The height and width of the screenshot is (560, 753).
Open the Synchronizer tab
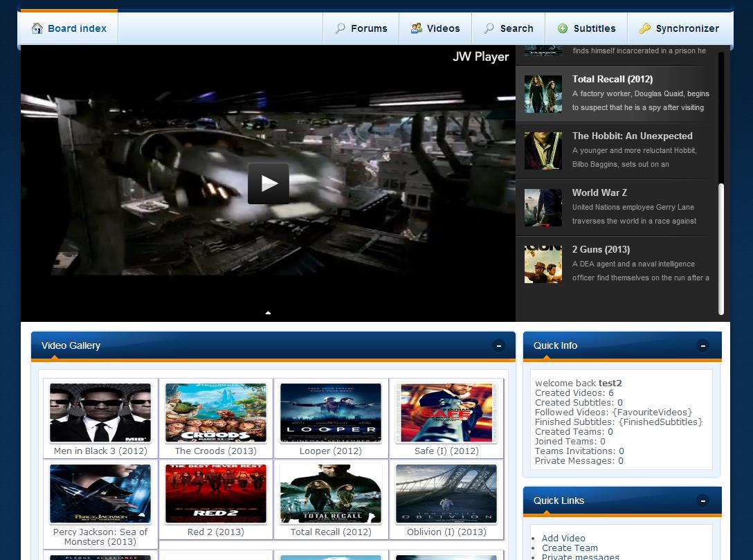click(x=679, y=28)
